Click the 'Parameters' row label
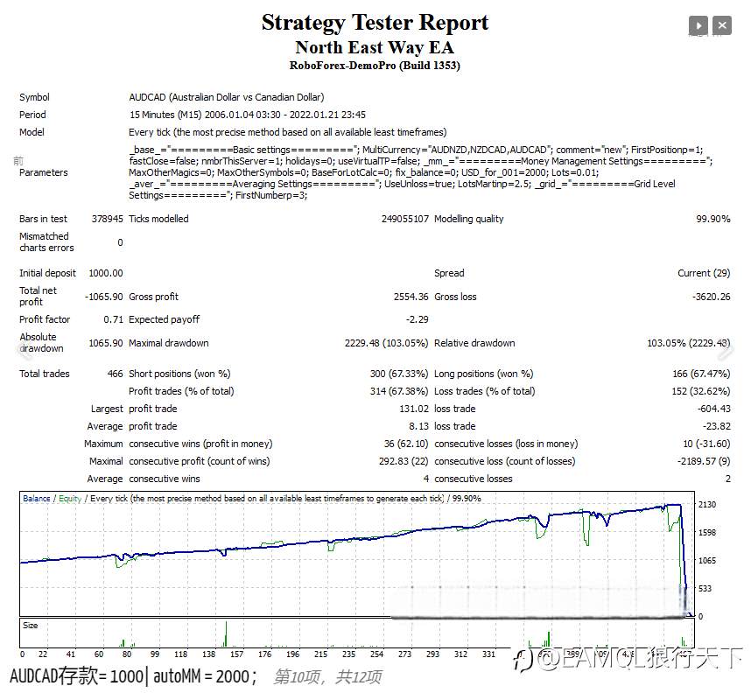This screenshot has height=700, width=751. pyautogui.click(x=43, y=172)
